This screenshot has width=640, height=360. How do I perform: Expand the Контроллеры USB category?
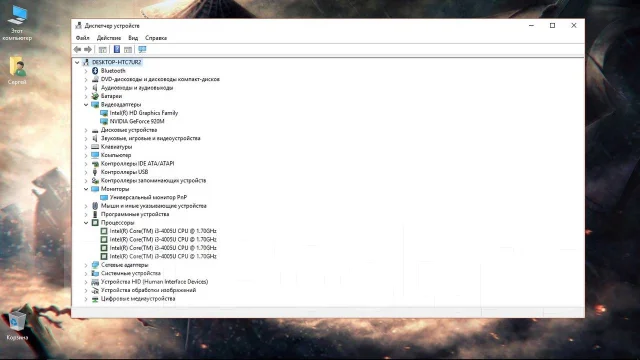[x=86, y=172]
